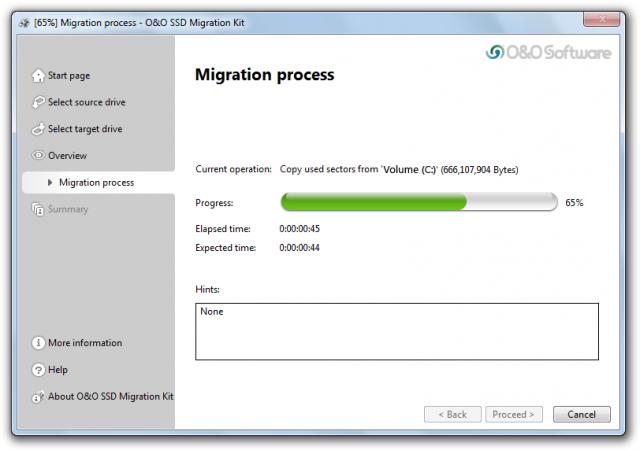Screen dimensions: 640x450
Task: Click the expected time value 0:00:00:44
Action: coord(299,247)
